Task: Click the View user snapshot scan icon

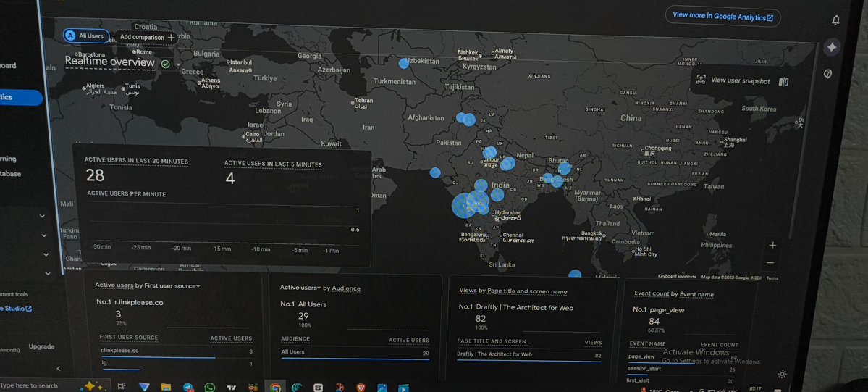Action: [701, 80]
